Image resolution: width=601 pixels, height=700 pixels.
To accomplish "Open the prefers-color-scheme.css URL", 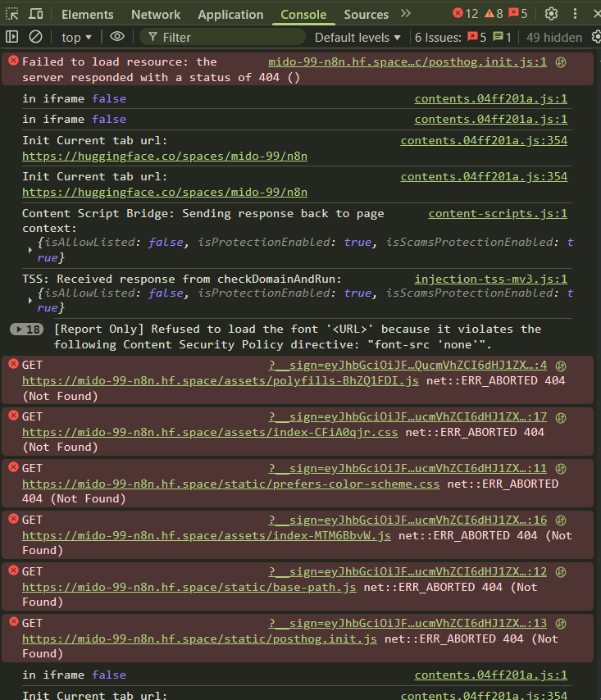I will pos(231,484).
